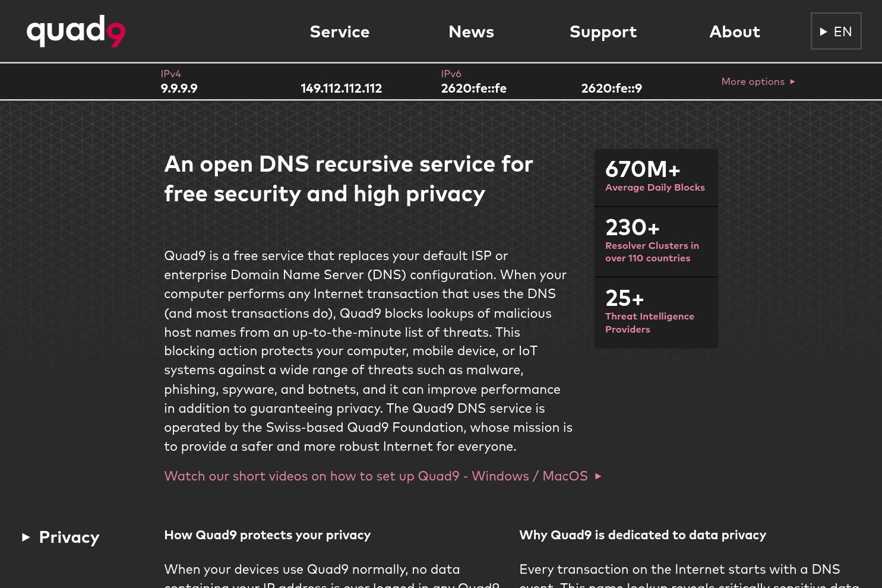
Task: Click the 25+ Threat Intelligence Providers card
Action: pos(656,312)
